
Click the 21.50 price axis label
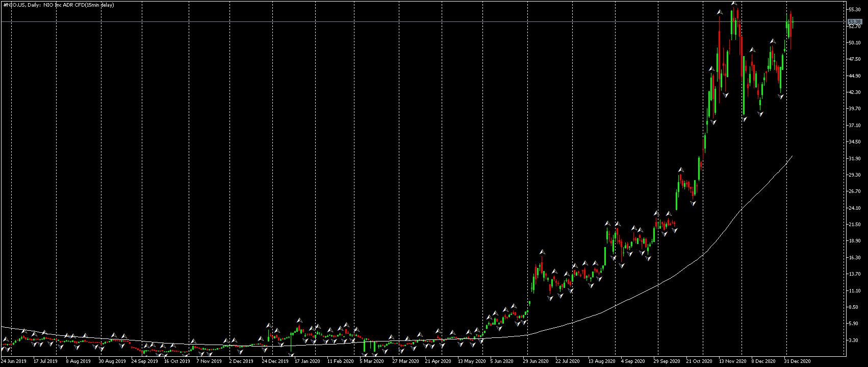click(855, 225)
